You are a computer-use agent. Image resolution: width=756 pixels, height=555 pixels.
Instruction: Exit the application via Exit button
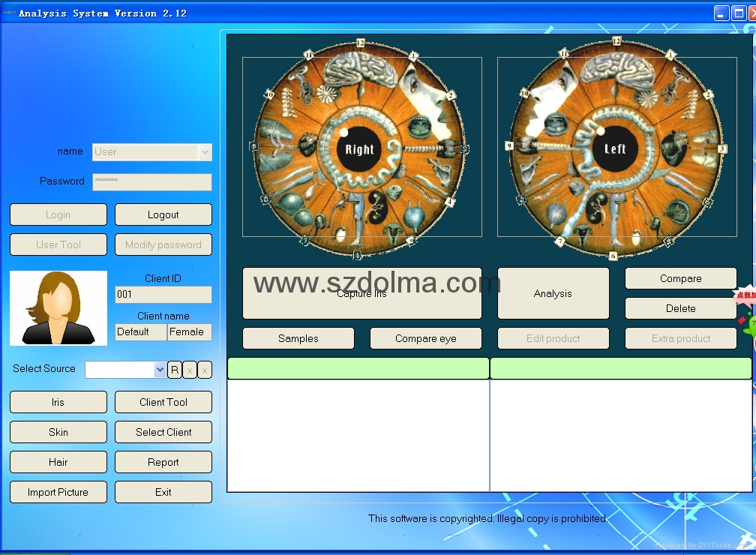click(x=163, y=492)
